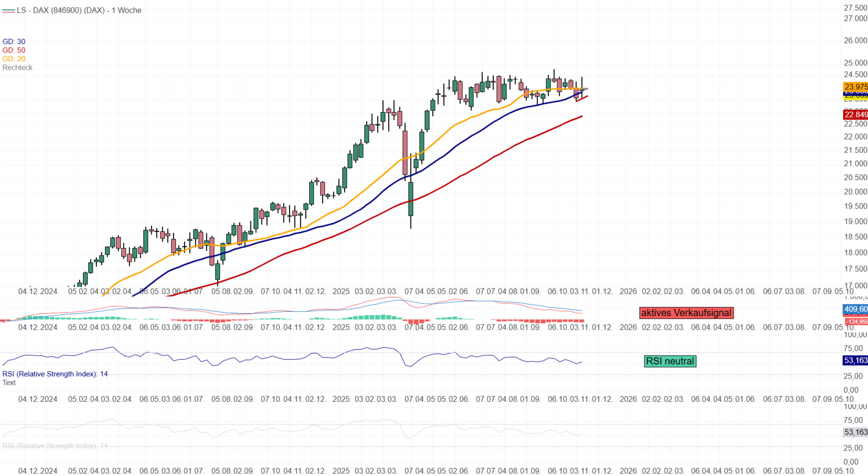Click the 'RSI neutral' green label
This screenshot has height=476, width=868.
pyautogui.click(x=670, y=361)
